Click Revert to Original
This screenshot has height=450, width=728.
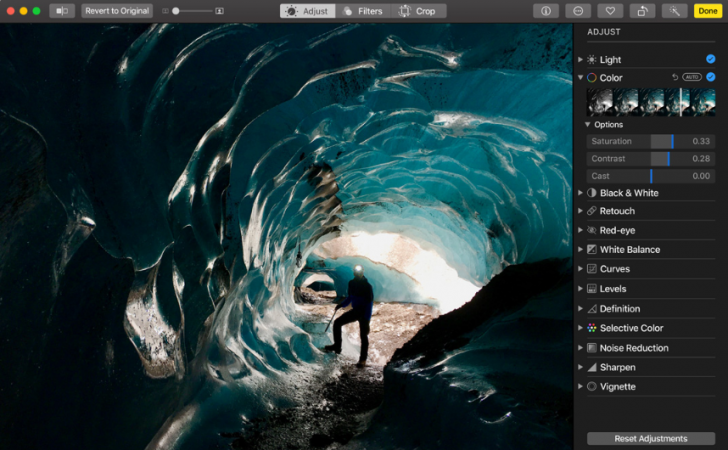(x=117, y=11)
